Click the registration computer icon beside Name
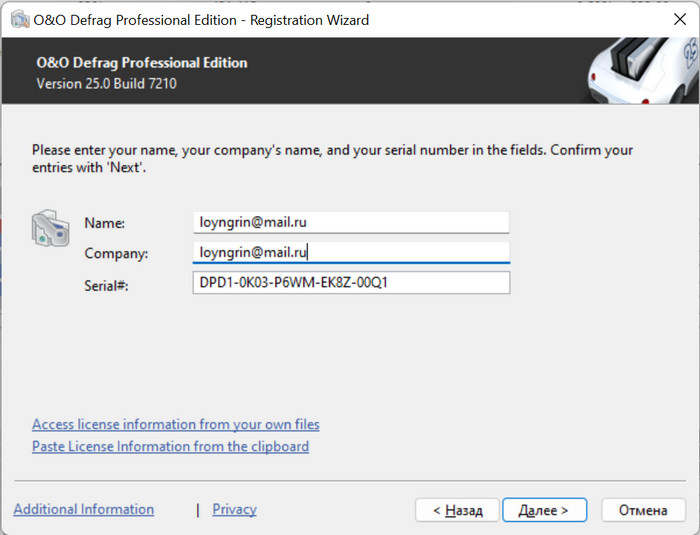The height and width of the screenshot is (535, 700). [50, 228]
